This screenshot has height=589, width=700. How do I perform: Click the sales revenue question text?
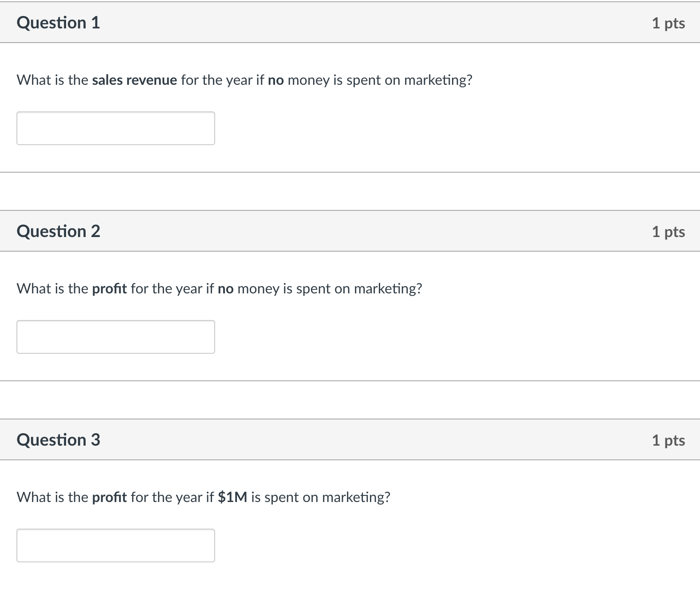[x=244, y=80]
